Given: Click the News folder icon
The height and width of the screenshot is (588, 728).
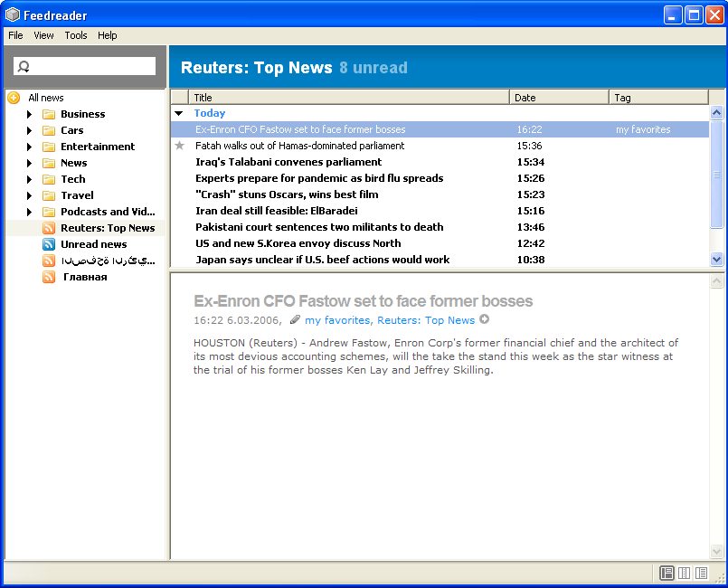Looking at the screenshot, I should tap(48, 163).
